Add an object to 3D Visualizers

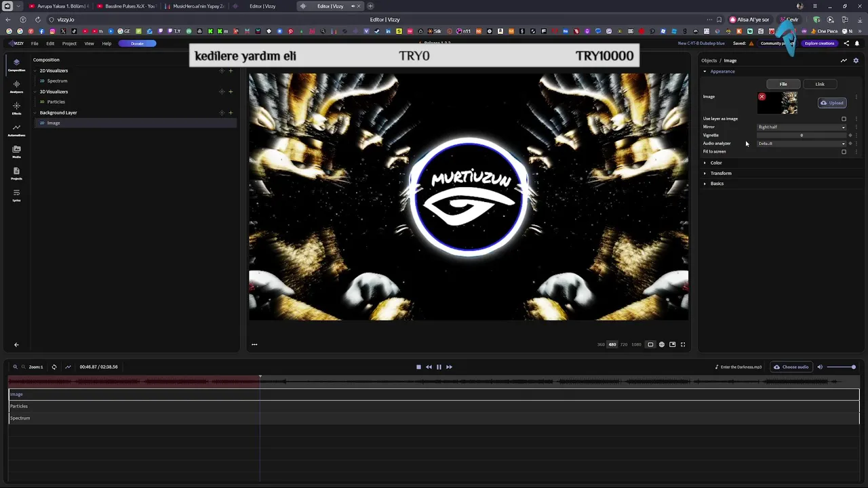pyautogui.click(x=231, y=91)
